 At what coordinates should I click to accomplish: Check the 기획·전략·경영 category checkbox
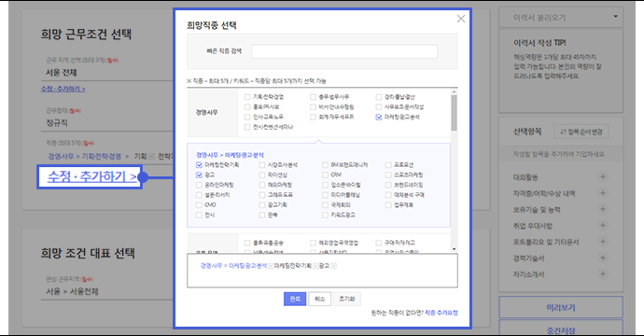tap(247, 97)
